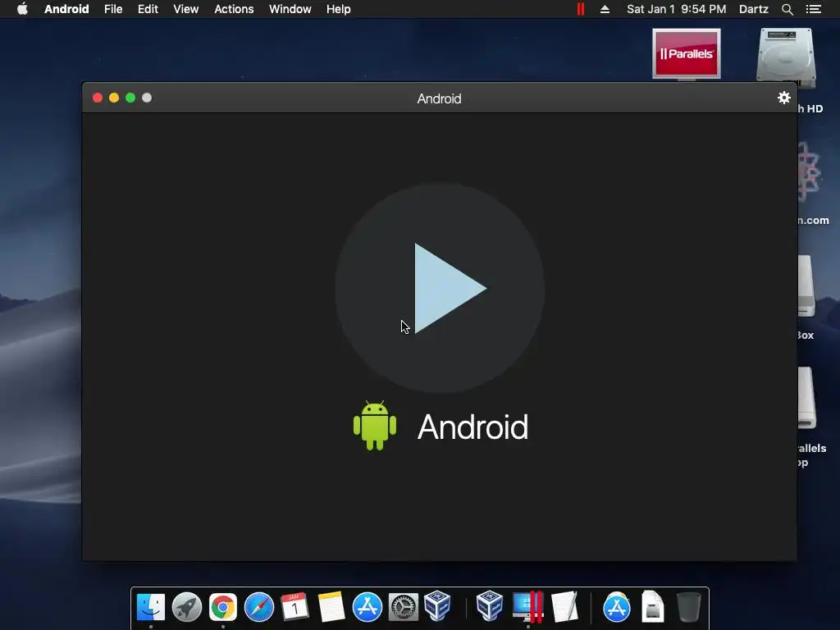Open the Edit menu
This screenshot has width=840, height=630.
point(148,9)
